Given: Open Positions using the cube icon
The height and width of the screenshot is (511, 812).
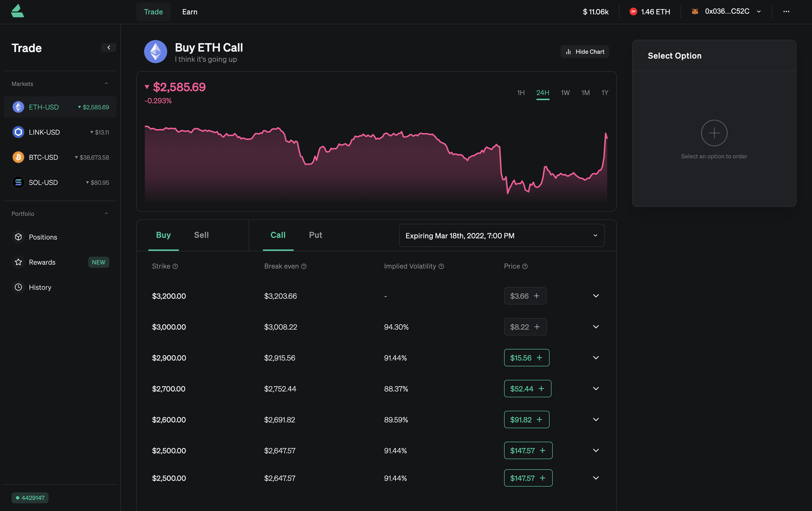Looking at the screenshot, I should click(18, 237).
